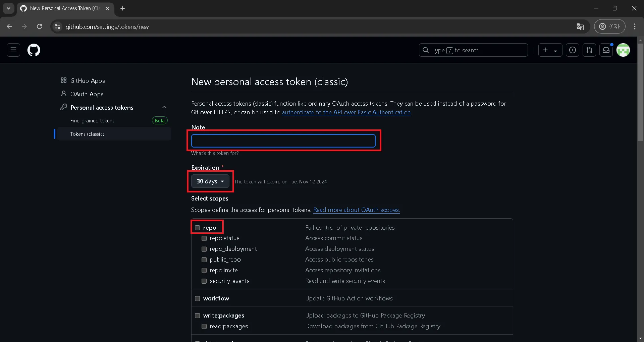This screenshot has width=644, height=342.
Task: Click 'Upload packages to GitHub Package Registry' text
Action: tap(365, 316)
